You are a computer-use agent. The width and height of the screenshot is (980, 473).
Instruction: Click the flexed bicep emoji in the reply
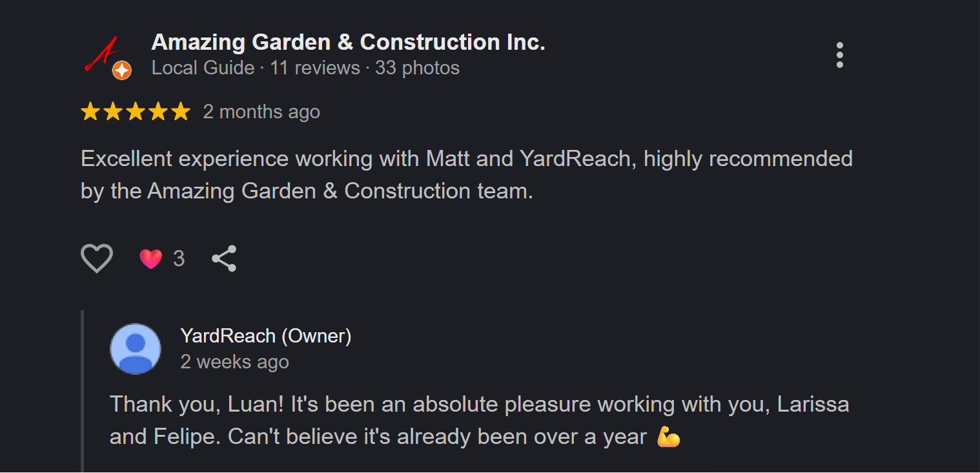pos(669,437)
